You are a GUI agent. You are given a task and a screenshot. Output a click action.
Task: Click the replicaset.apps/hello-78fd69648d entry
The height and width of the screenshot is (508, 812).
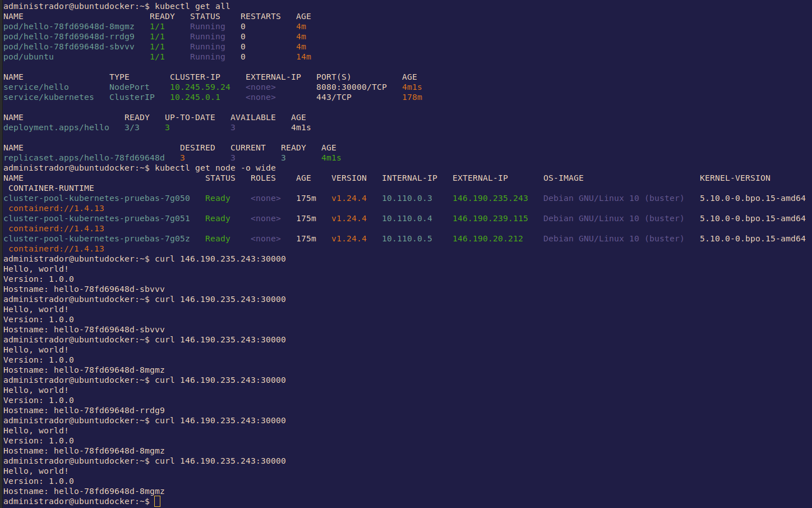tap(84, 158)
